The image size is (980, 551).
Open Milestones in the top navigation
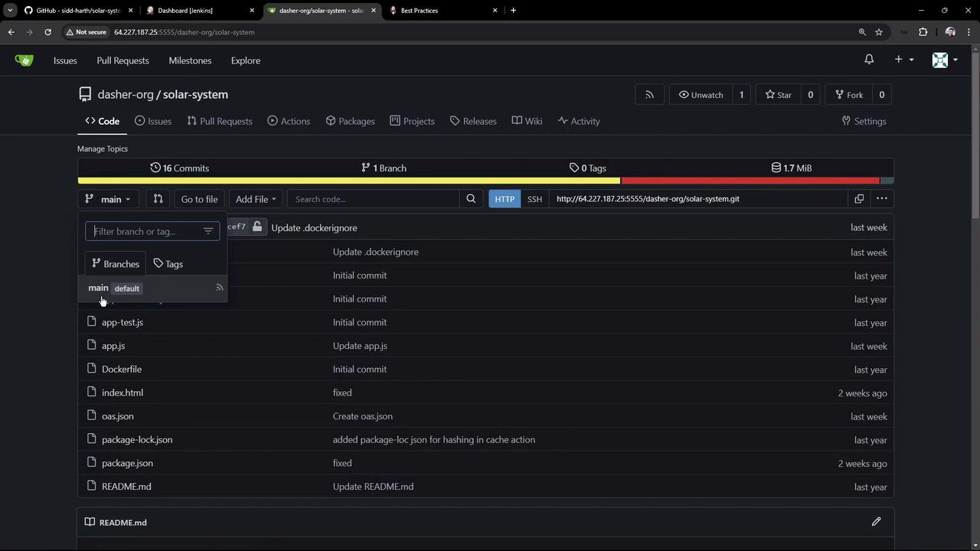(x=190, y=60)
